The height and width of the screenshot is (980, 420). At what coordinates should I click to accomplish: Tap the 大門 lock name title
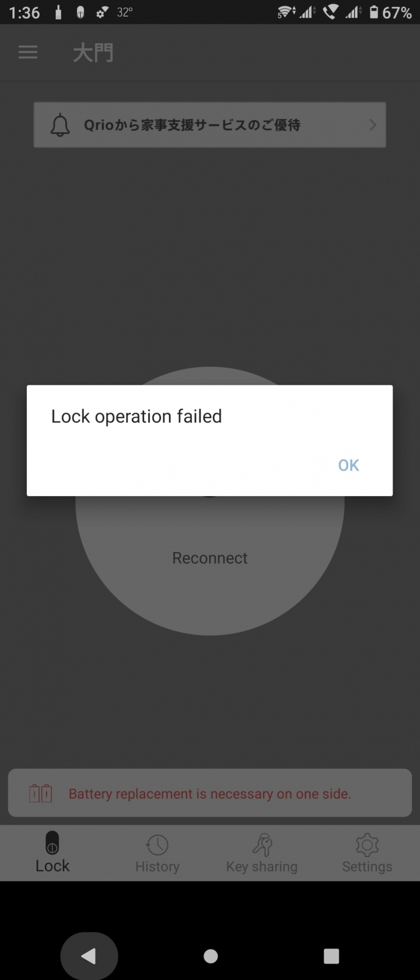pos(93,52)
